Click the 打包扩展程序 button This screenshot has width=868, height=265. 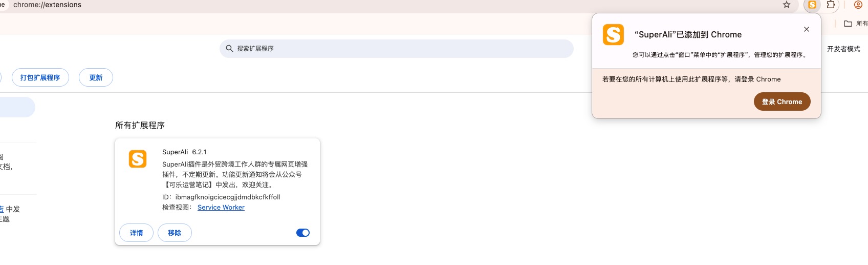tap(40, 77)
